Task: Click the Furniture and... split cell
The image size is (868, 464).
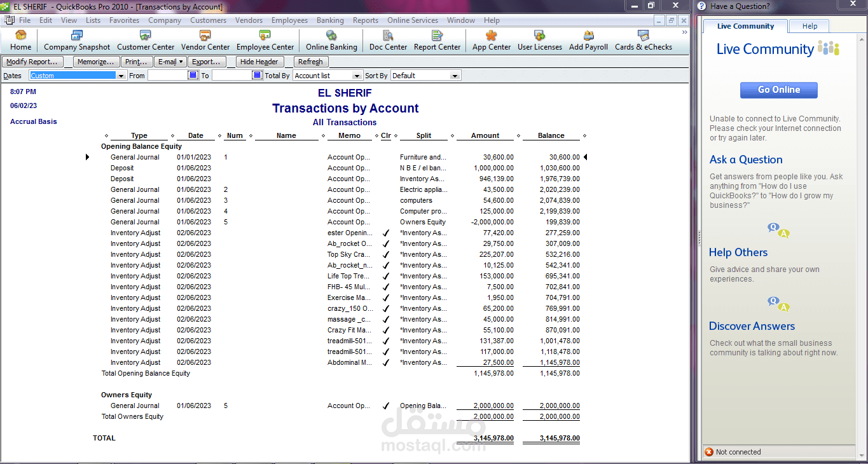Action: (423, 157)
